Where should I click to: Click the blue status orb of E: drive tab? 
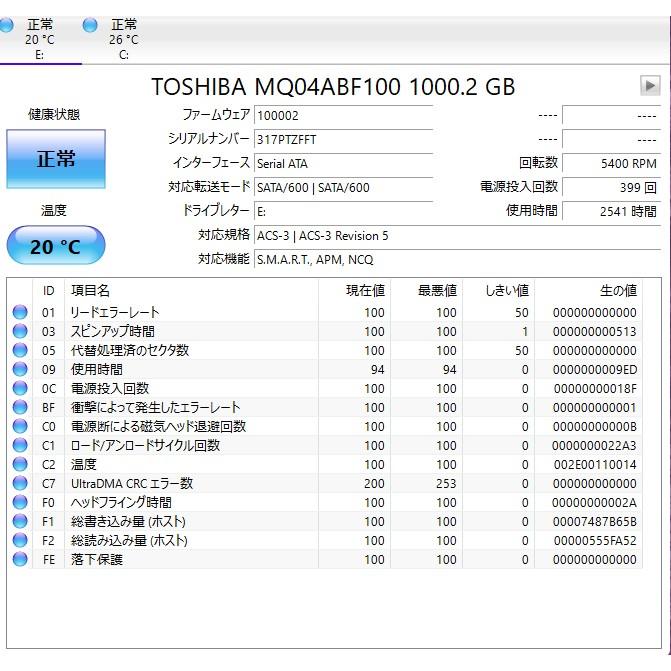click(6, 25)
